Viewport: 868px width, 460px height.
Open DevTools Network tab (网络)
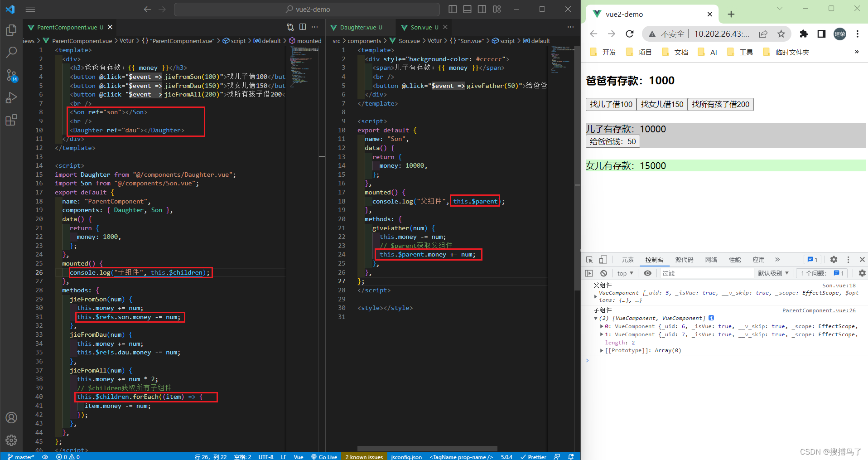[711, 260]
